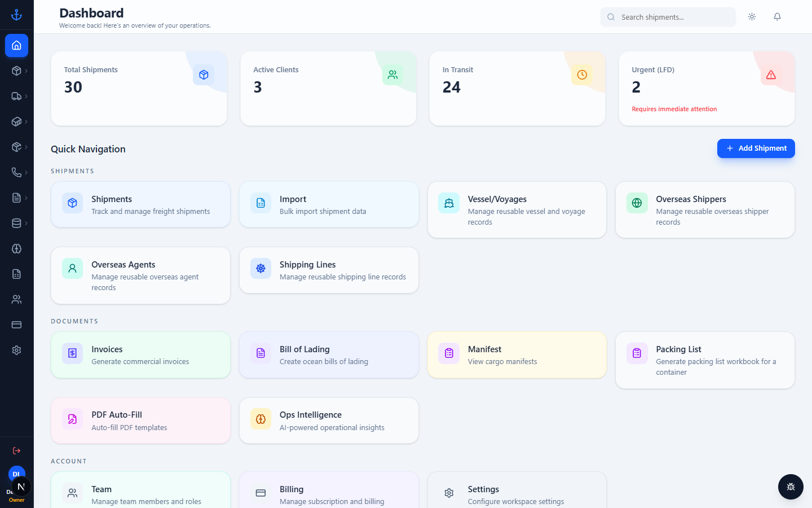Image resolution: width=812 pixels, height=508 pixels.
Task: Open the Billing subscription card
Action: [x=329, y=490]
